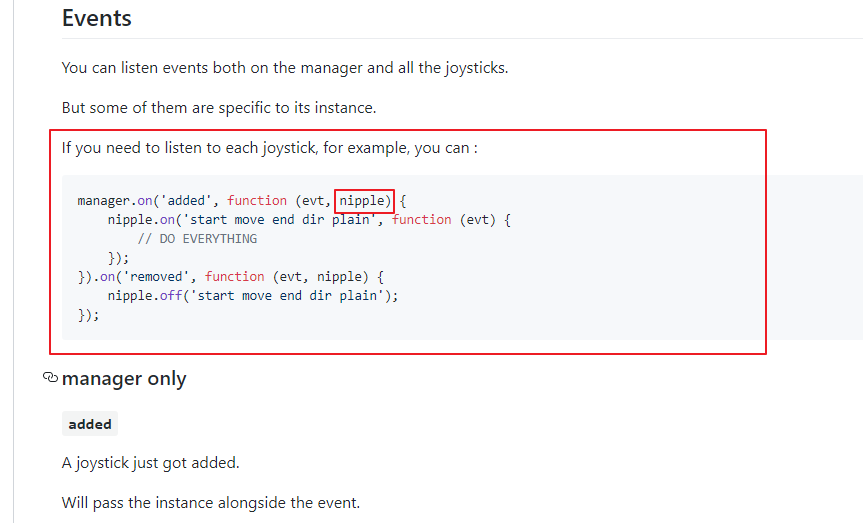Click the manager only heading
The height and width of the screenshot is (523, 863).
124,379
